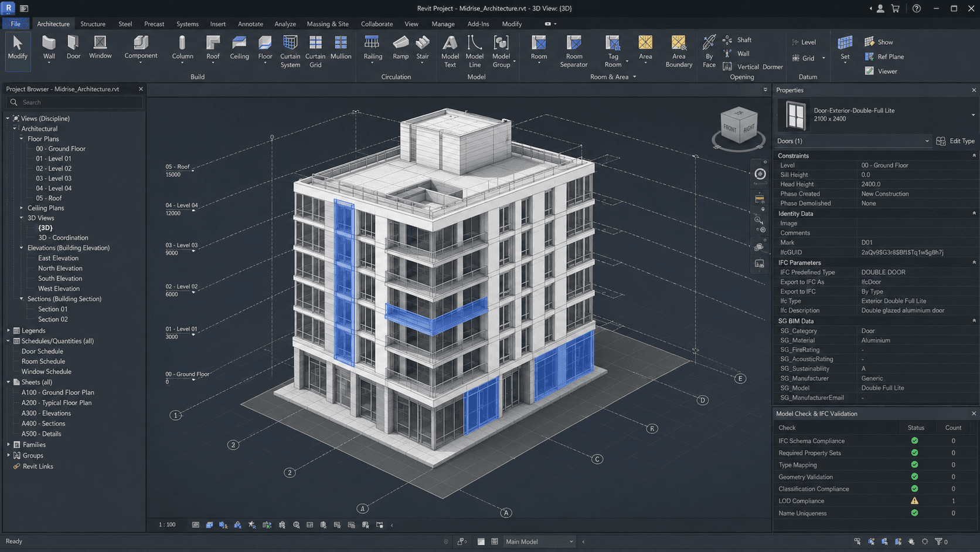Activate the Curtain System tool
The height and width of the screenshot is (552, 980).
coord(290,52)
